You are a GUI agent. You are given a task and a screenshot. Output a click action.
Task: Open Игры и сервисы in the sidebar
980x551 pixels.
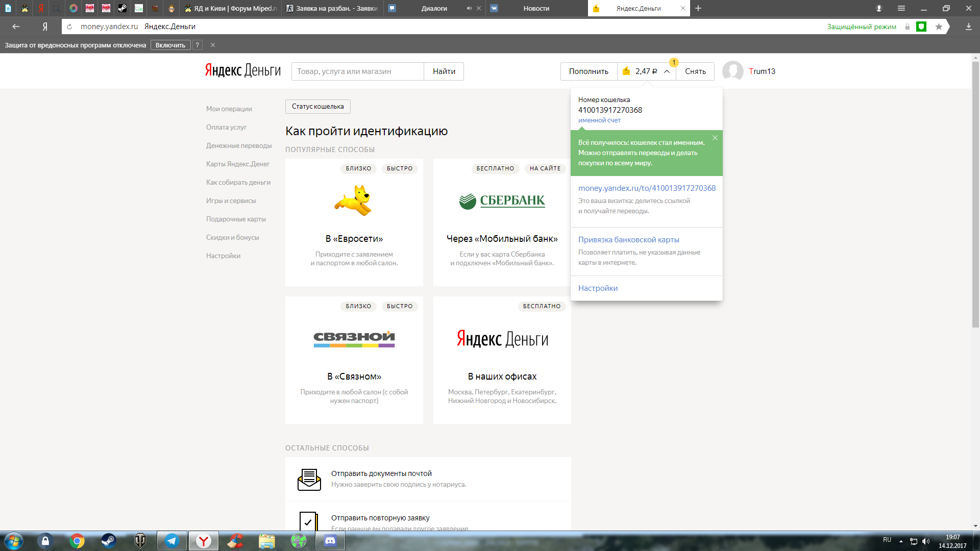[231, 201]
